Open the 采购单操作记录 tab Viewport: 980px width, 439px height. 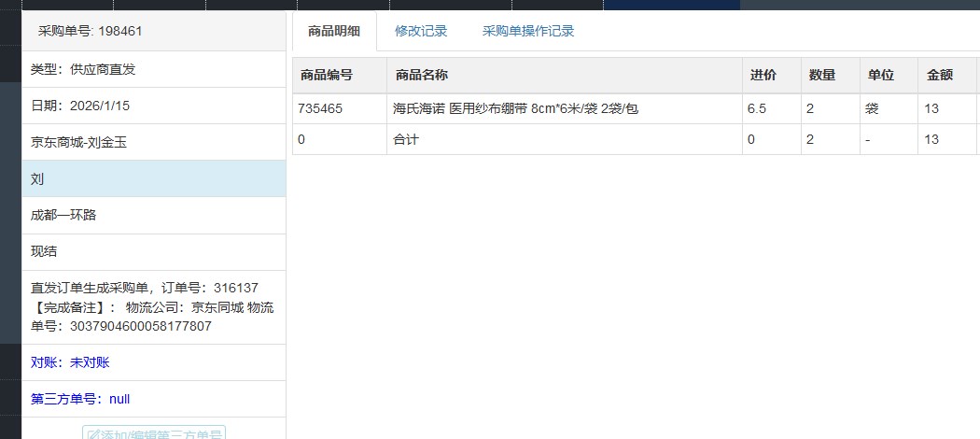527,31
